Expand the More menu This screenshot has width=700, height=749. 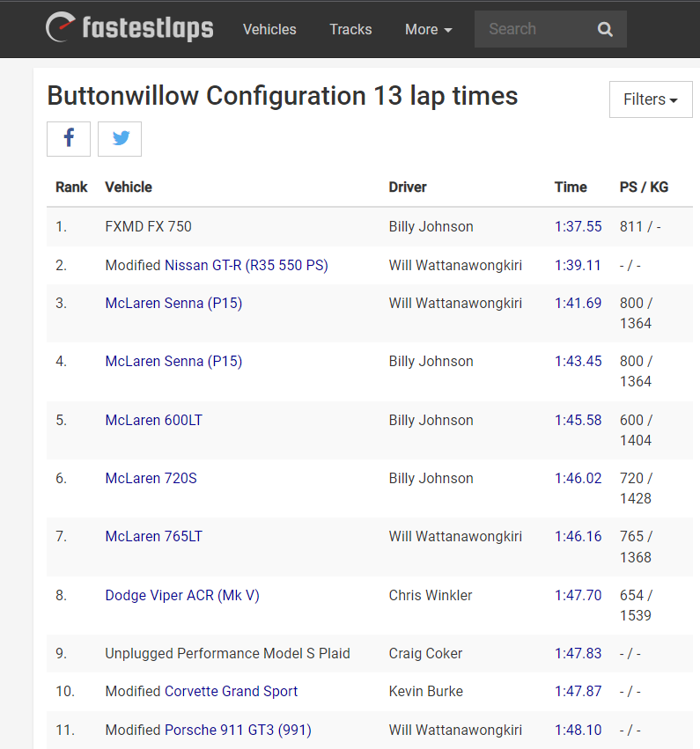[428, 29]
